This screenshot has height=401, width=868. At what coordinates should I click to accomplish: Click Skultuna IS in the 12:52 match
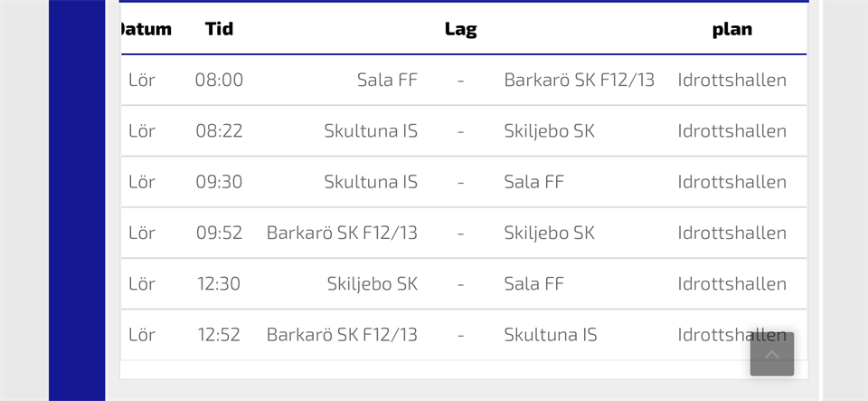click(x=551, y=335)
